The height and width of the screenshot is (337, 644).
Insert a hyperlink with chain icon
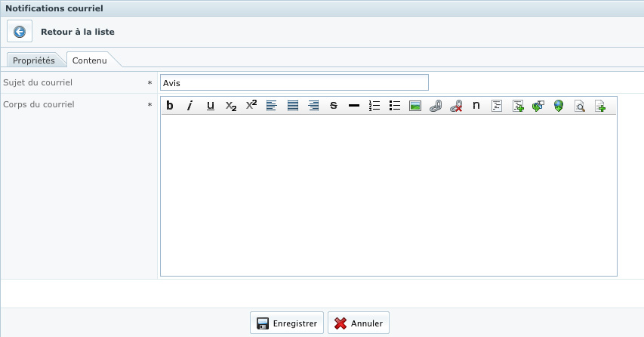point(435,106)
